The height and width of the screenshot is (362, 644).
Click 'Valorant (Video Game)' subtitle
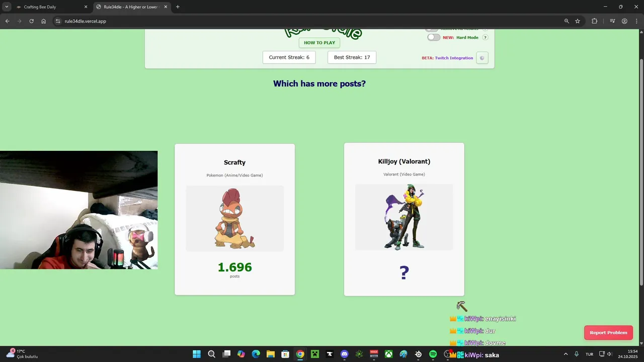pos(404,174)
